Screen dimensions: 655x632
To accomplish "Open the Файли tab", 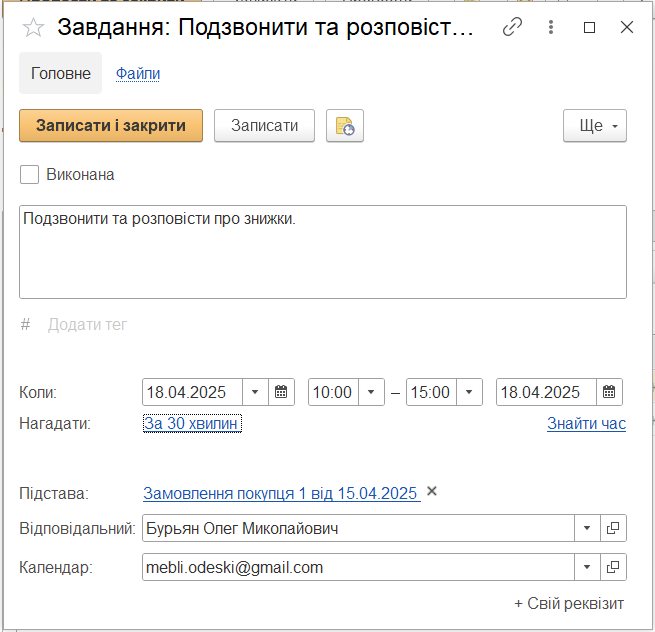I will (x=138, y=74).
